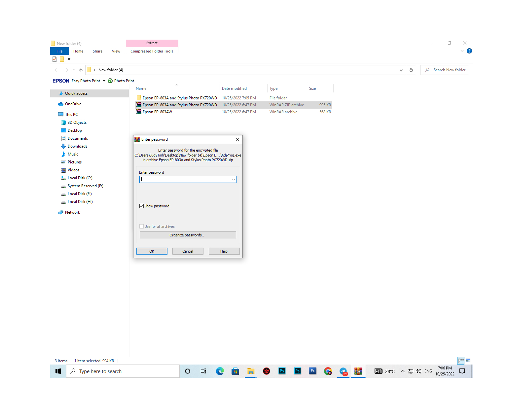Image resolution: width=509 pixels, height=420 pixels.
Task: Launch Microsoft Edge from taskbar
Action: coord(220,371)
